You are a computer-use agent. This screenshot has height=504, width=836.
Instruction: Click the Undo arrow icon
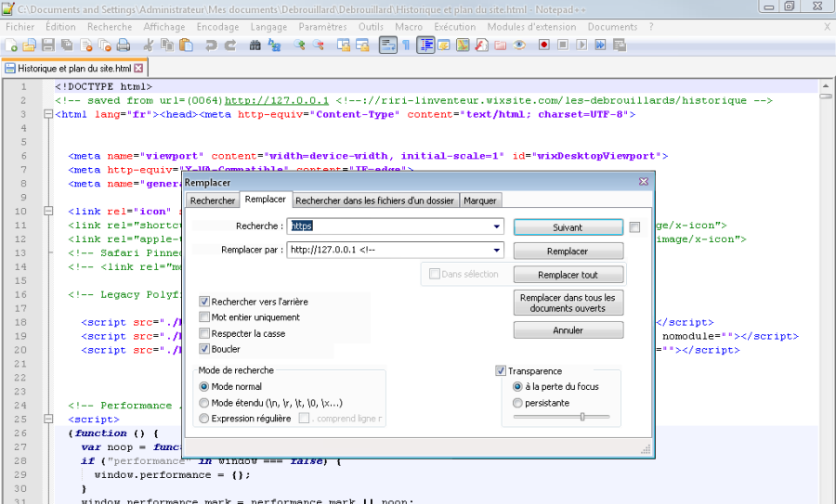pyautogui.click(x=211, y=45)
